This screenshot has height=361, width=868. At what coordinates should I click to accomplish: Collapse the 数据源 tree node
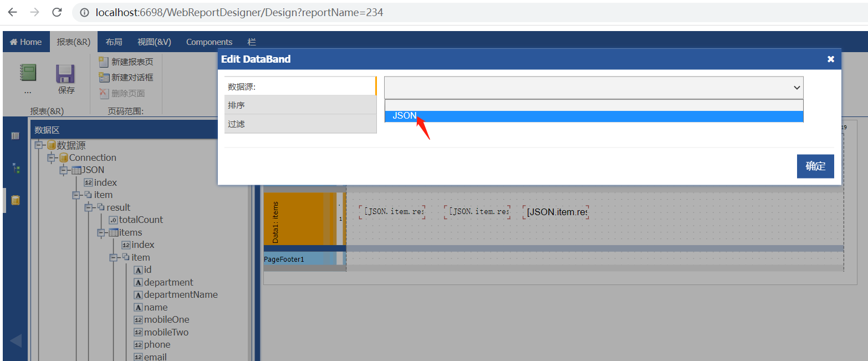[x=38, y=145]
